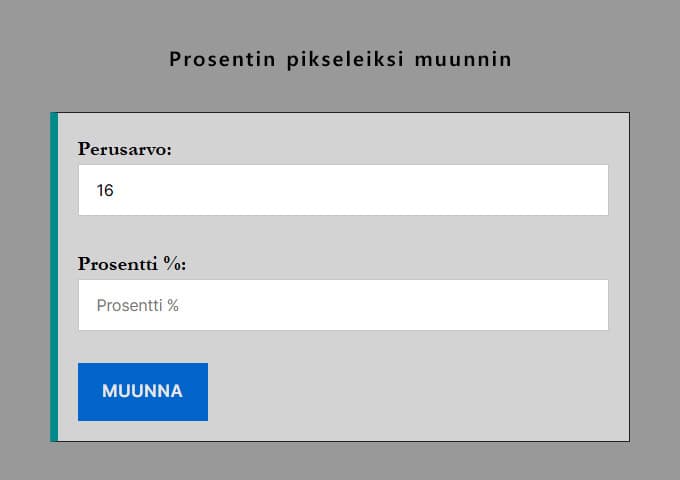
Task: Click the page heading "Prosentin pikseleiksi muunnin"
Action: 340,60
